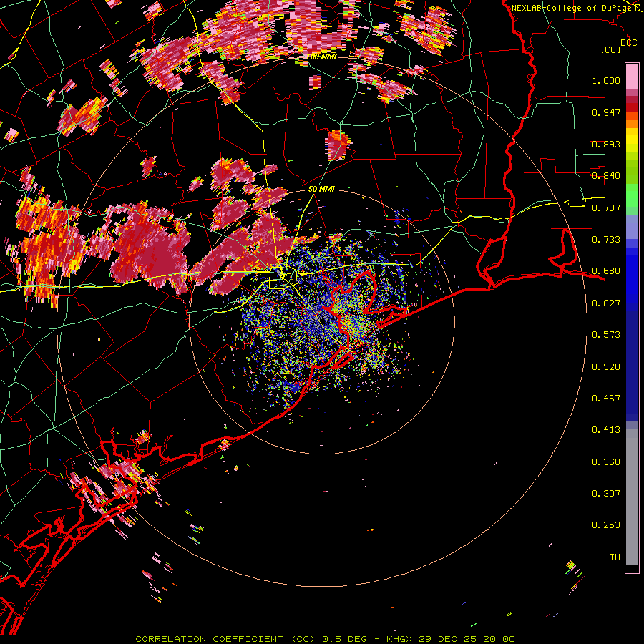This screenshot has width=644, height=644.
Task: Click the KHGX 29 DEC 25 20:00 timestamp
Action: tap(451, 639)
